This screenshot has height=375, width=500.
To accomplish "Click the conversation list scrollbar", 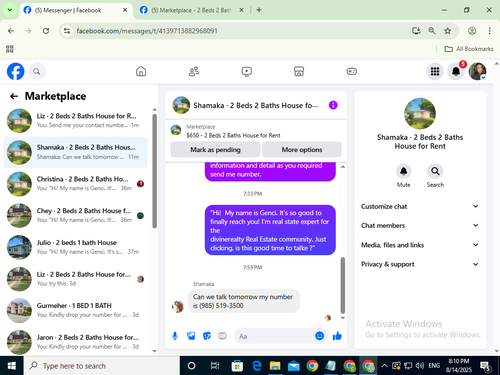I will click(154, 171).
